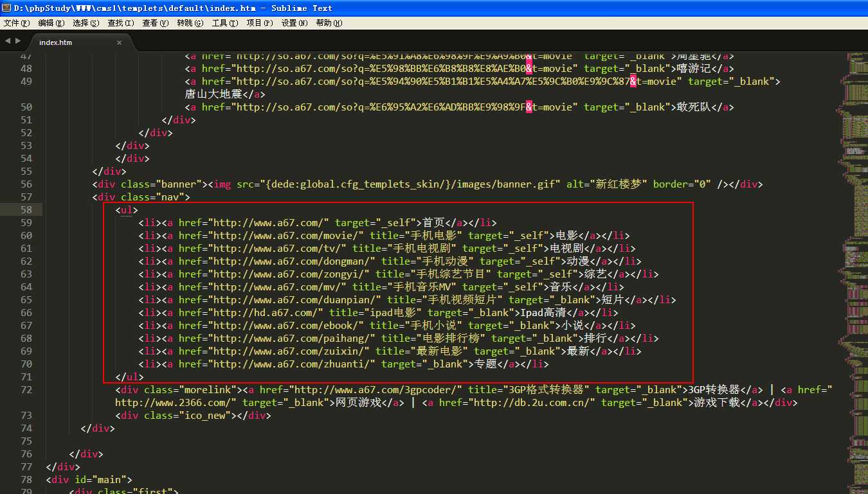Click line number 49 in the gutter

tap(26, 82)
